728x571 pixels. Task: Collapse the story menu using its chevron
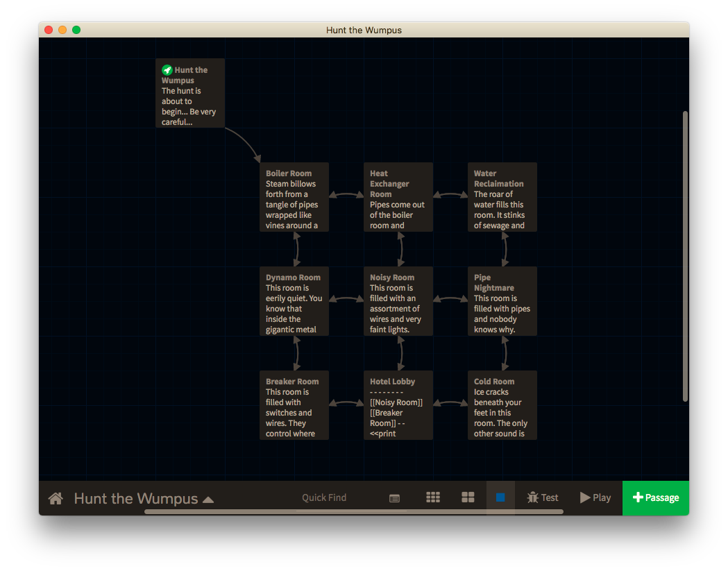click(x=209, y=498)
